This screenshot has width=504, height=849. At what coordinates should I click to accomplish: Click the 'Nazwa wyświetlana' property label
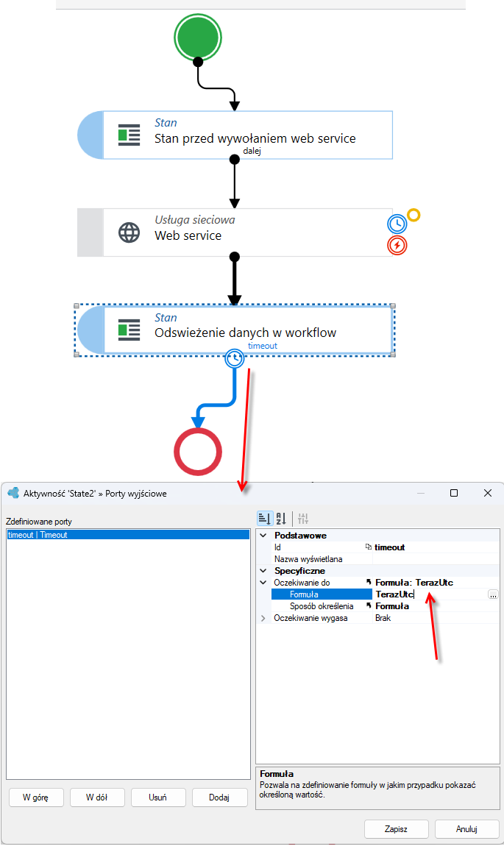click(x=308, y=559)
